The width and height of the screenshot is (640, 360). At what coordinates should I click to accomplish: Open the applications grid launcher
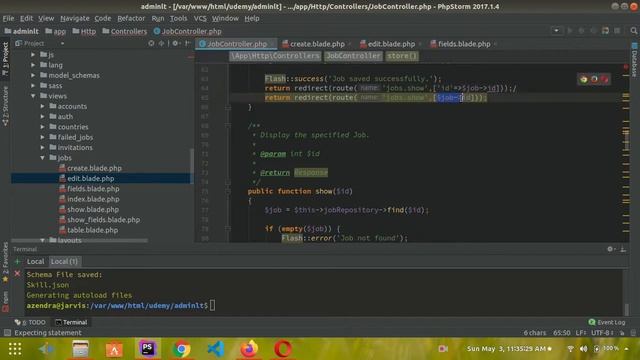click(x=15, y=349)
